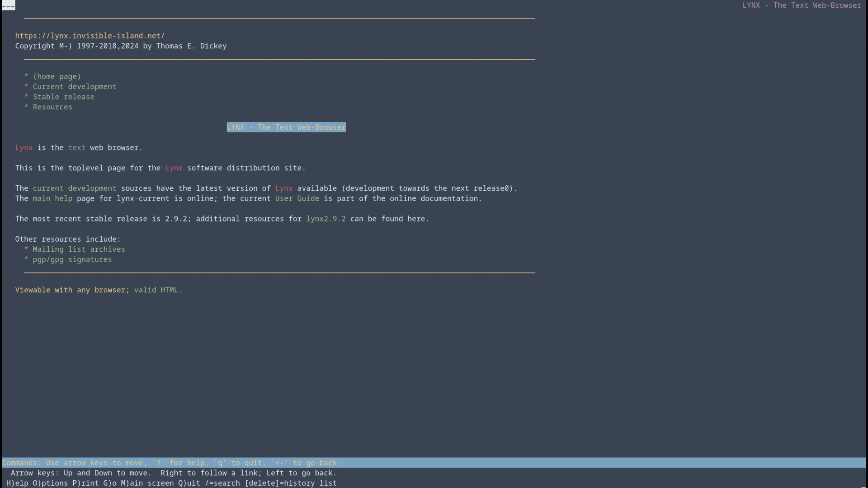868x488 pixels.
Task: Follow the blue 'text' link
Action: 76,148
